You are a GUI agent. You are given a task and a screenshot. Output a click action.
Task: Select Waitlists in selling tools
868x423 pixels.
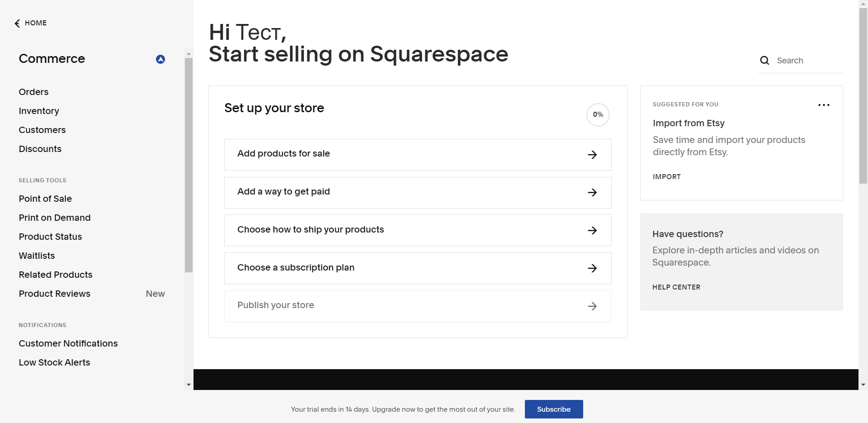37,256
